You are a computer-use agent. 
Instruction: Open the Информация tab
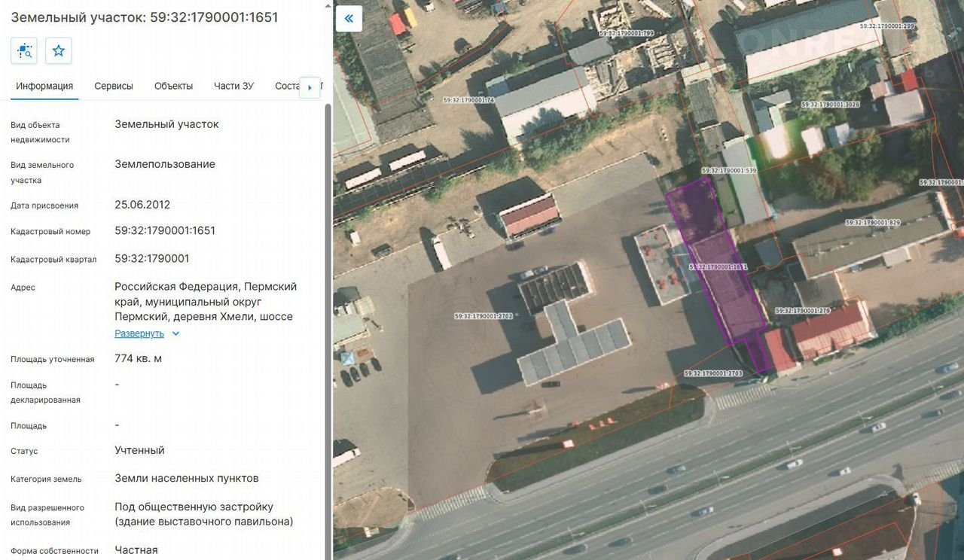coord(44,86)
